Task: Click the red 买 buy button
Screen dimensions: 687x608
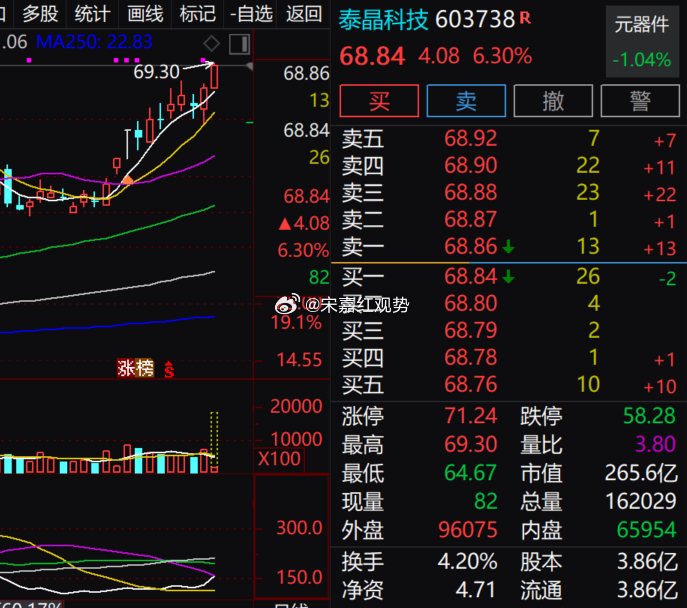Action: tap(379, 101)
